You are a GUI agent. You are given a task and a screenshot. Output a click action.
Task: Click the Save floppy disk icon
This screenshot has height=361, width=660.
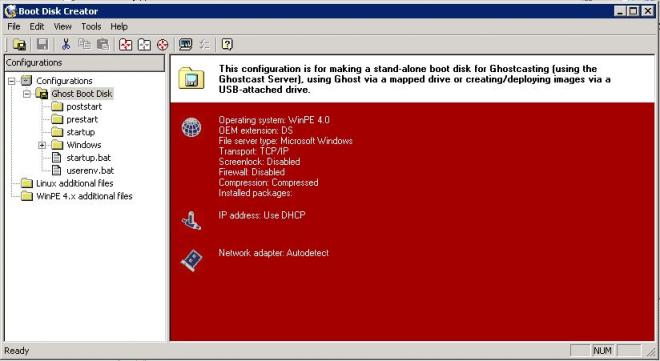click(x=42, y=44)
